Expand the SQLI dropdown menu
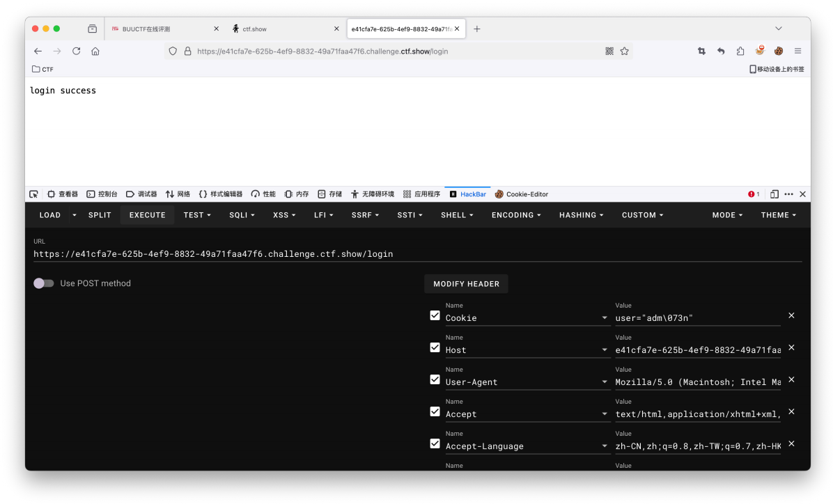Viewport: 833px width, 504px height. (x=242, y=215)
